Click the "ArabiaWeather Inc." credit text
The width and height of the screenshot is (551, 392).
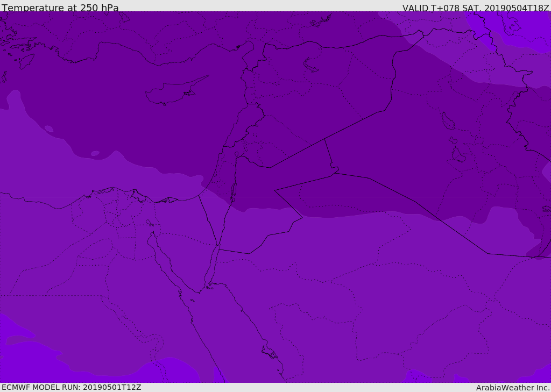click(512, 388)
